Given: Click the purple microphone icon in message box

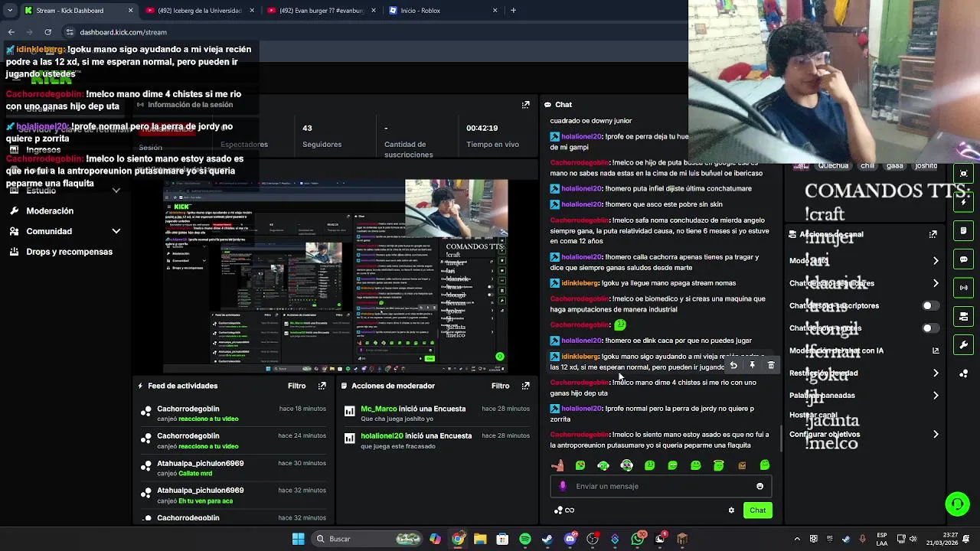Looking at the screenshot, I should [x=563, y=486].
